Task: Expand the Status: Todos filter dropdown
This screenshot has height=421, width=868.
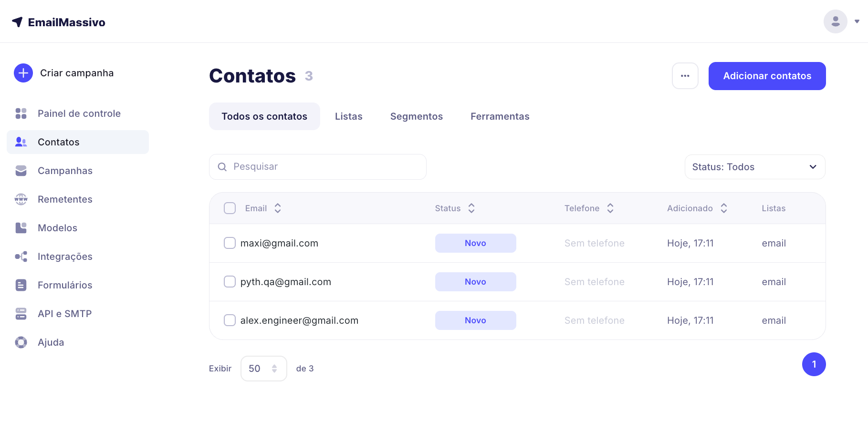Action: (x=754, y=167)
